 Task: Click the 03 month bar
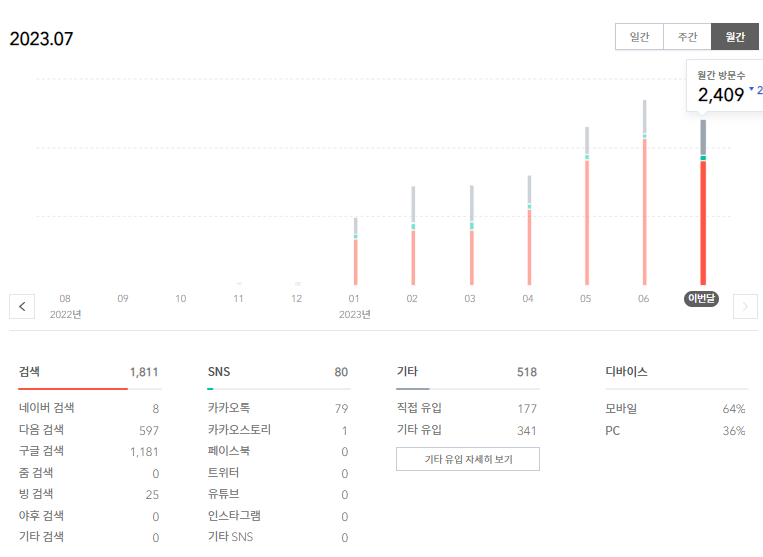pyautogui.click(x=472, y=235)
